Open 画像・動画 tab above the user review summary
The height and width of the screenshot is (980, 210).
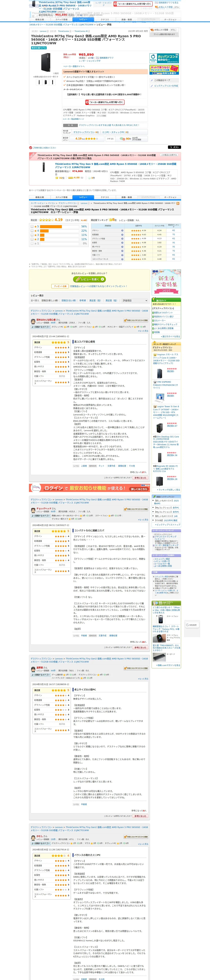point(127,197)
